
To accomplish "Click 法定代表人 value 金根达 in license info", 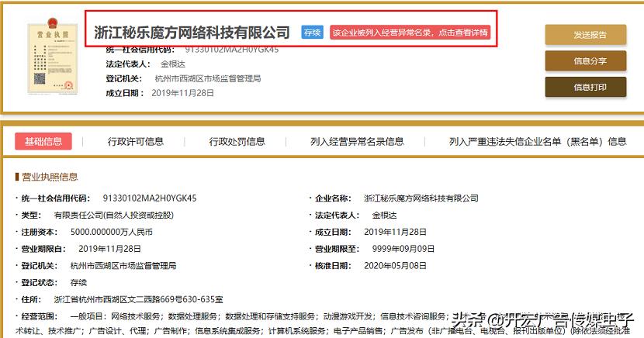I will 384,215.
